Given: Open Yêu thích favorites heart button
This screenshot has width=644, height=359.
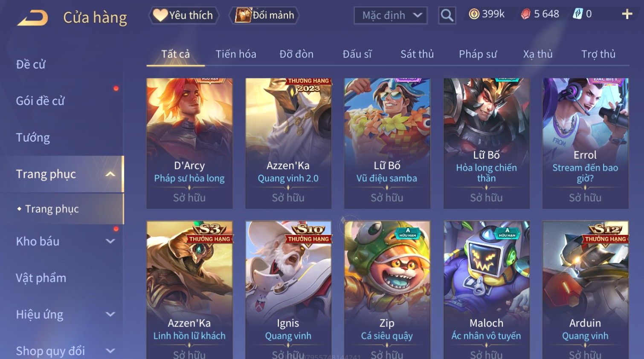Looking at the screenshot, I should point(183,15).
